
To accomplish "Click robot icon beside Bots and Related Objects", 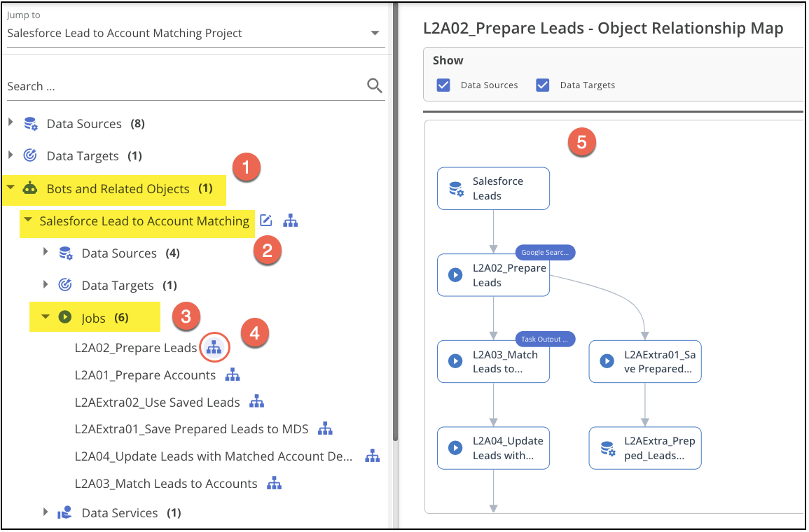I will [30, 188].
